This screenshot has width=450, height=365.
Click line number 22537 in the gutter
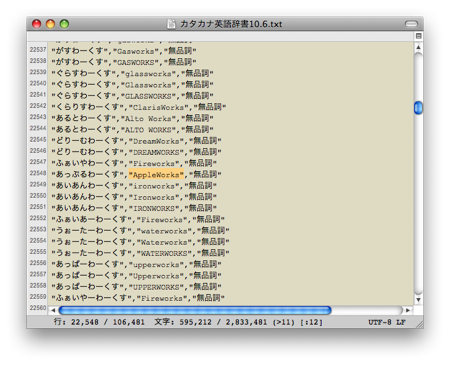pyautogui.click(x=38, y=50)
